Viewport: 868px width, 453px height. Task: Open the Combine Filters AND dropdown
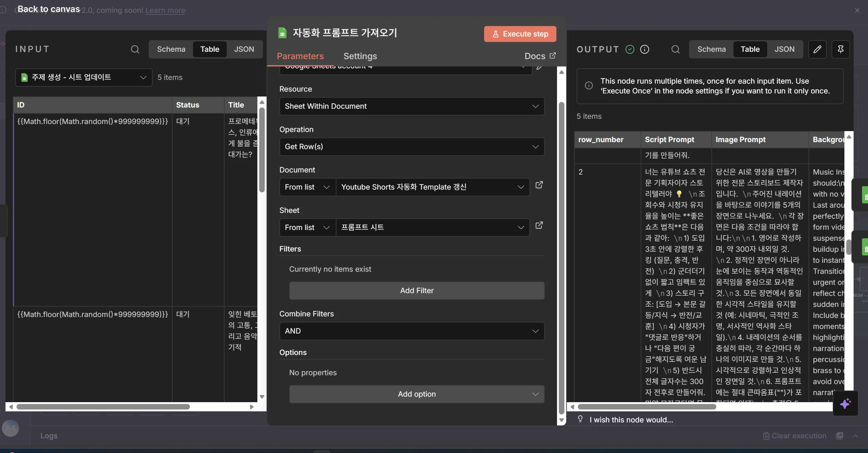pyautogui.click(x=411, y=331)
